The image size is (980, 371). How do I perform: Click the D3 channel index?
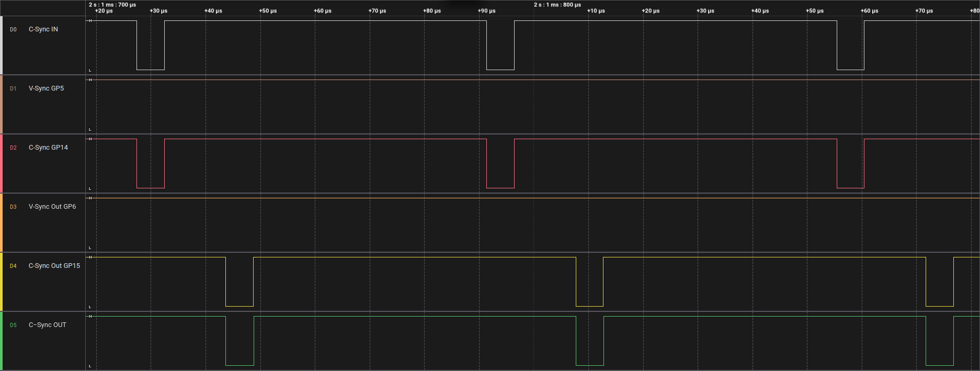[13, 207]
